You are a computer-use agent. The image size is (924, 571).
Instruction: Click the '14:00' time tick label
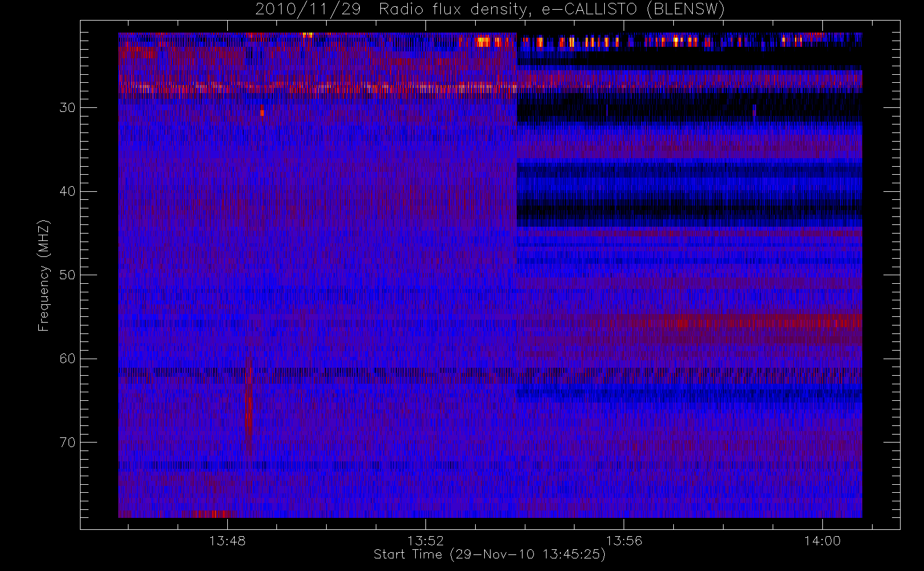pos(822,541)
